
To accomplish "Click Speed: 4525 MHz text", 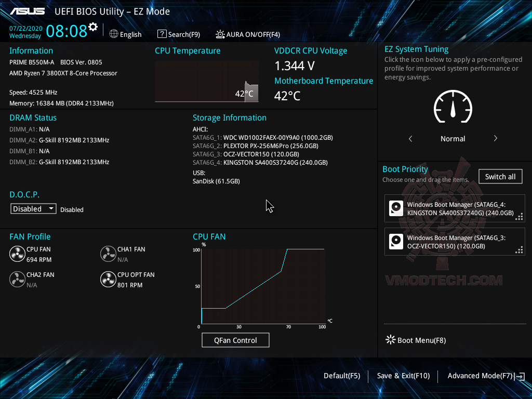I will pos(33,92).
